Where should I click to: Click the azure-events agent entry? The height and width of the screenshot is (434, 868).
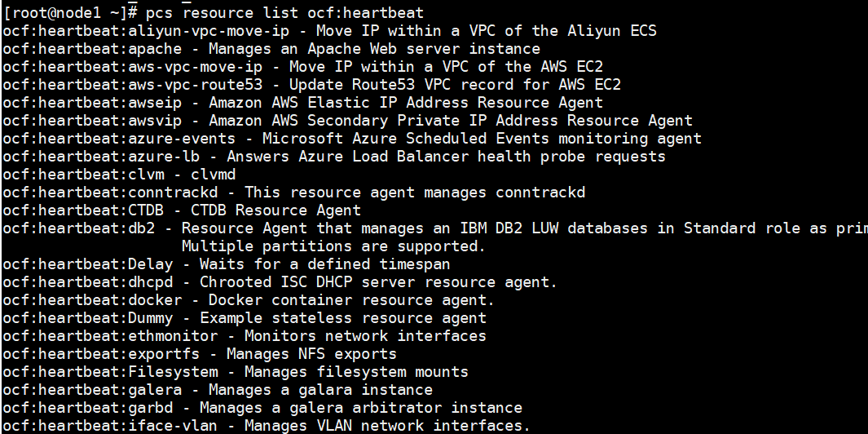[x=351, y=139]
